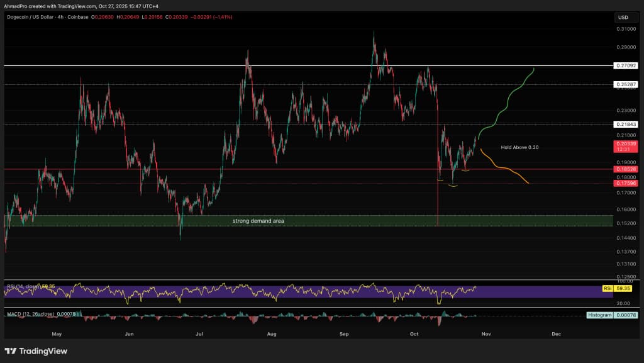
Task: Click the red 0.17596 price label
Action: click(x=625, y=183)
